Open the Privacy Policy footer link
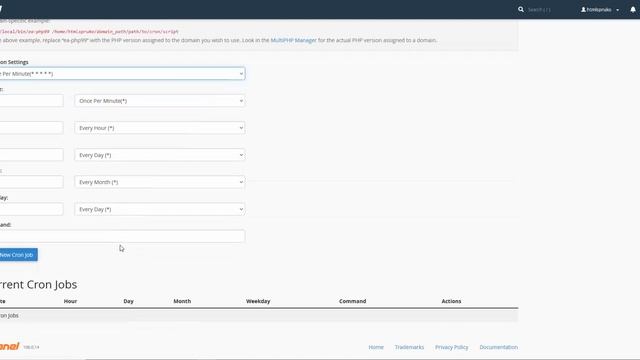This screenshot has height=360, width=640. pos(451,347)
